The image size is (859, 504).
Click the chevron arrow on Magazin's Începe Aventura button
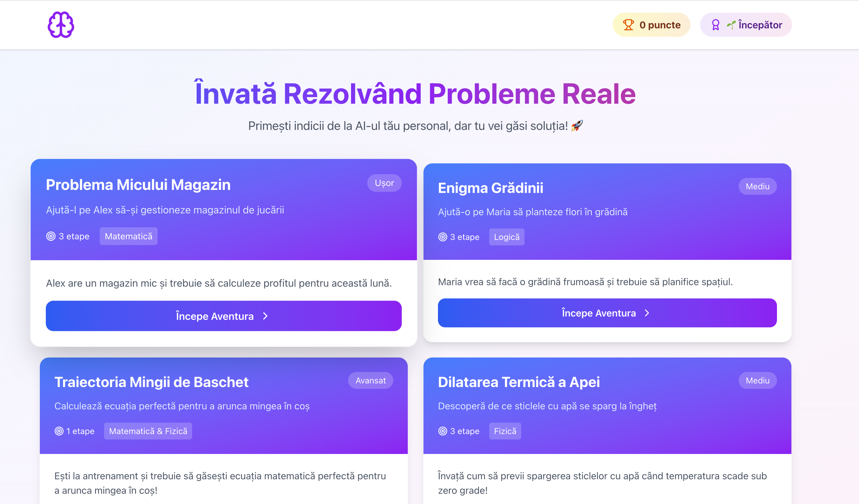[x=265, y=316]
